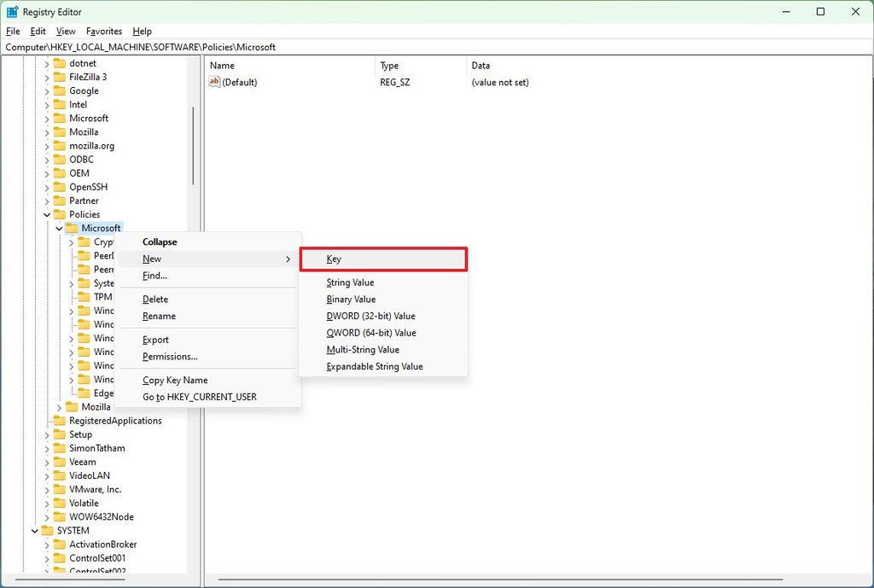The height and width of the screenshot is (588, 874).
Task: Click Rename in context menu
Action: coord(208,316)
